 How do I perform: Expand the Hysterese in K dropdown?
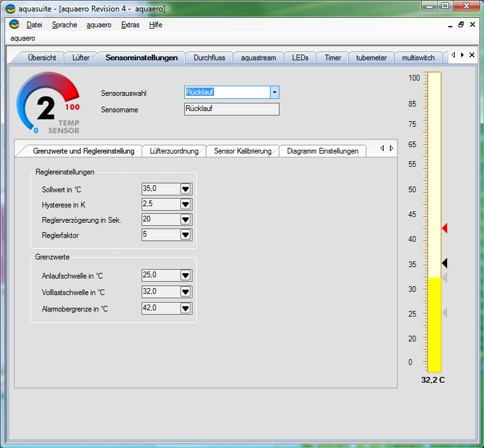click(185, 204)
